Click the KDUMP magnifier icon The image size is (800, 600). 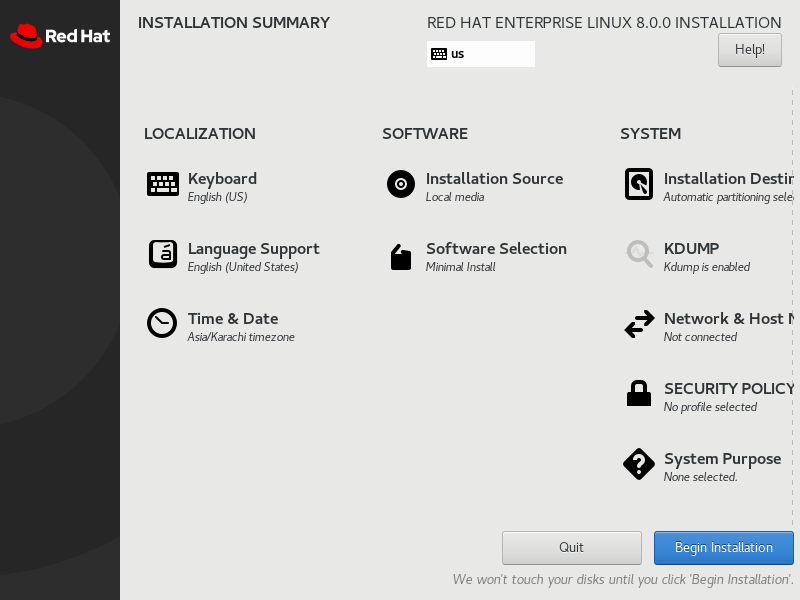click(639, 253)
